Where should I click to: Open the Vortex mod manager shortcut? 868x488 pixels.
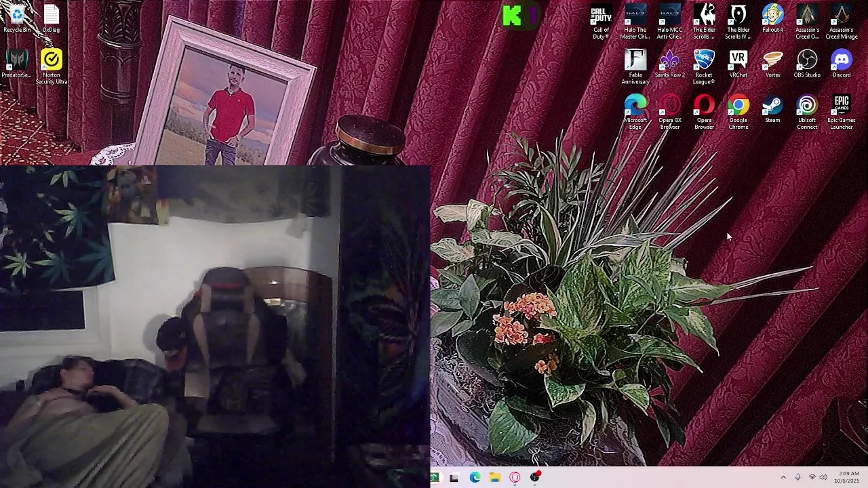pos(772,64)
